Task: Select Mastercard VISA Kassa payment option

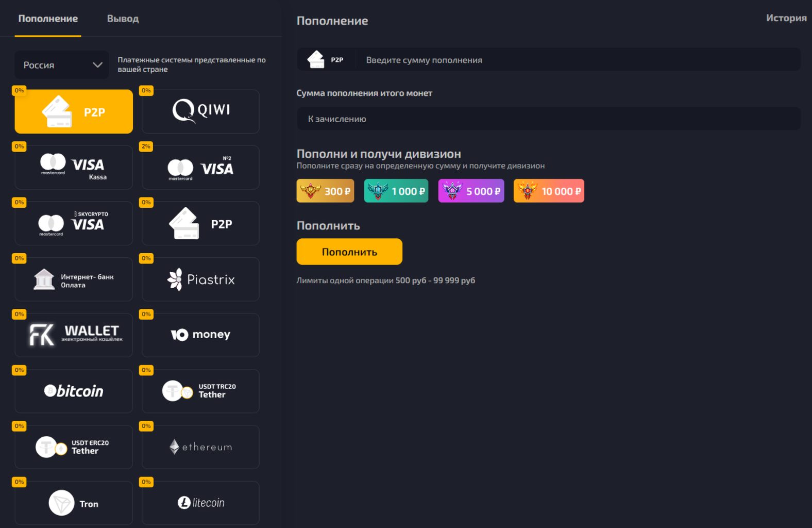Action: click(x=74, y=168)
